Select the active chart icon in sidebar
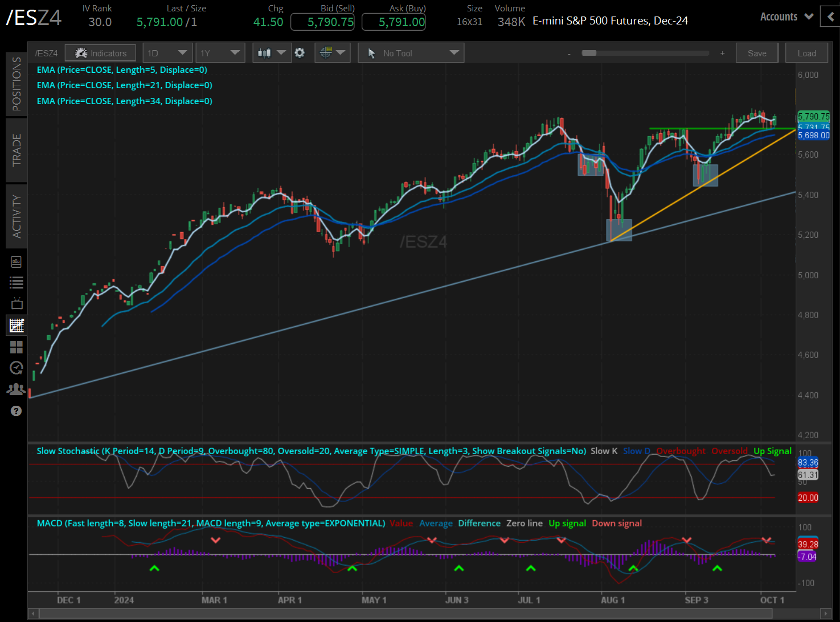This screenshot has width=840, height=622. 16,325
